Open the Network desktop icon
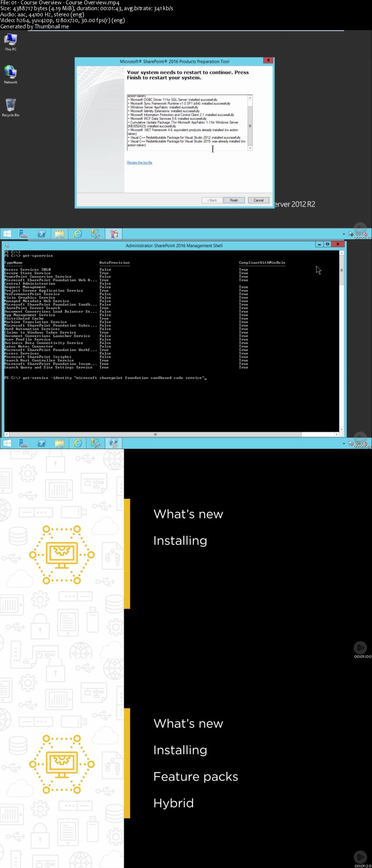Screen dimensions: 372x868 (x=11, y=75)
